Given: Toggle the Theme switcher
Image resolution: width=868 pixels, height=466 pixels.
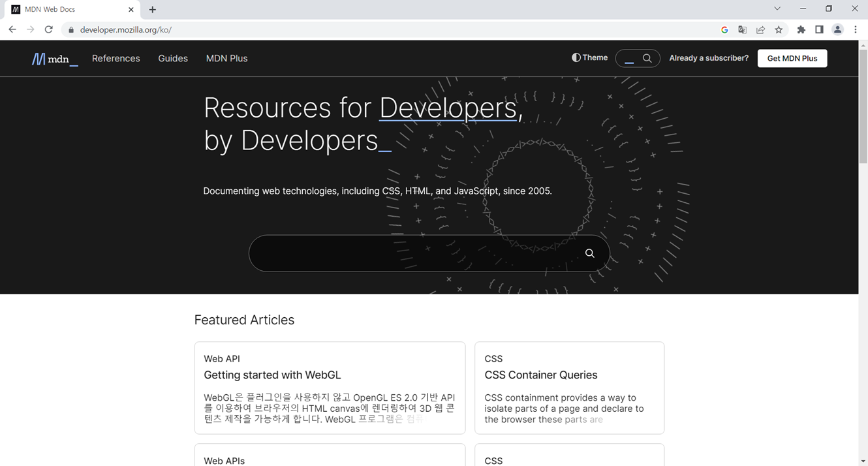Looking at the screenshot, I should (x=589, y=58).
